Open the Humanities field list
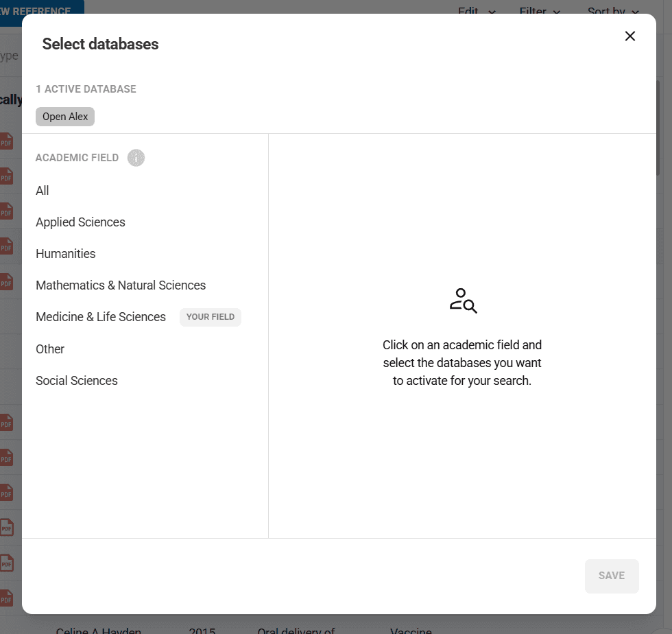Viewport: 672px width, 634px height. pyautogui.click(x=66, y=254)
